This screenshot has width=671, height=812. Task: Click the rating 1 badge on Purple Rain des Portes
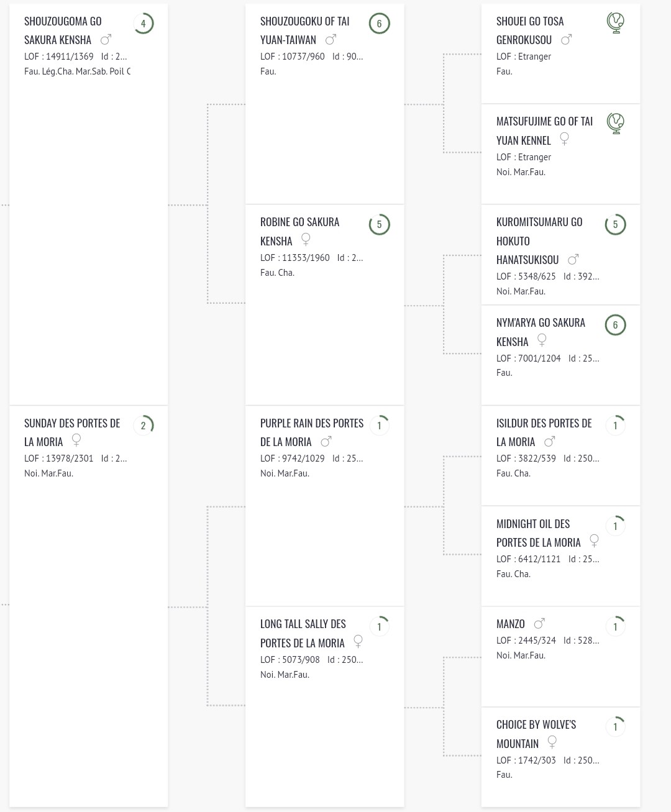[x=379, y=426]
